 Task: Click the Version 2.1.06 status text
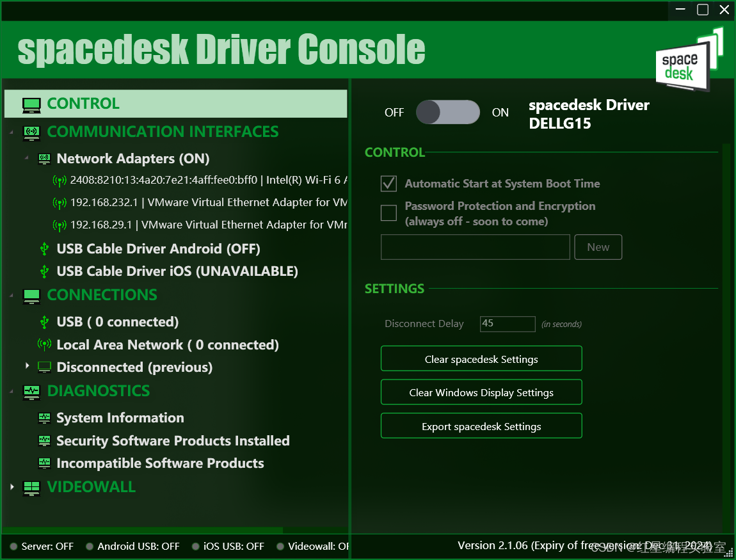click(584, 546)
